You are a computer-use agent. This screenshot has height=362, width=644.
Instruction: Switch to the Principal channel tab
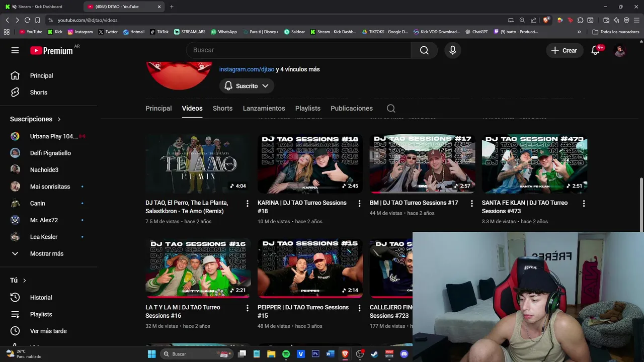(x=158, y=108)
